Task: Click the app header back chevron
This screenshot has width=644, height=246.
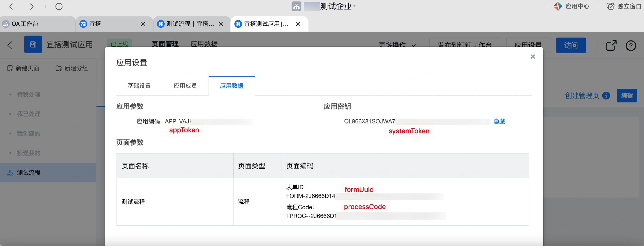Action: coord(10,45)
